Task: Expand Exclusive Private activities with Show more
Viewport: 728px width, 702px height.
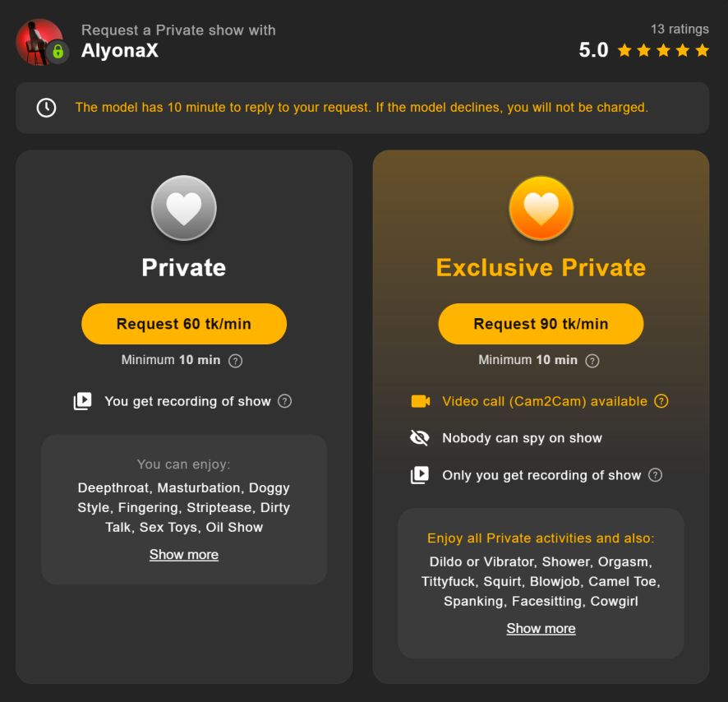Action: [541, 628]
